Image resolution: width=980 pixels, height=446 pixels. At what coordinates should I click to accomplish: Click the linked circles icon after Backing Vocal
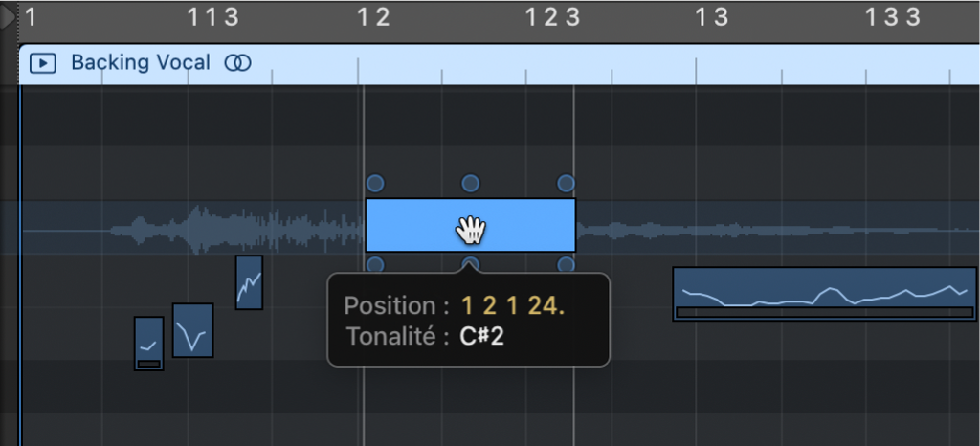click(237, 63)
